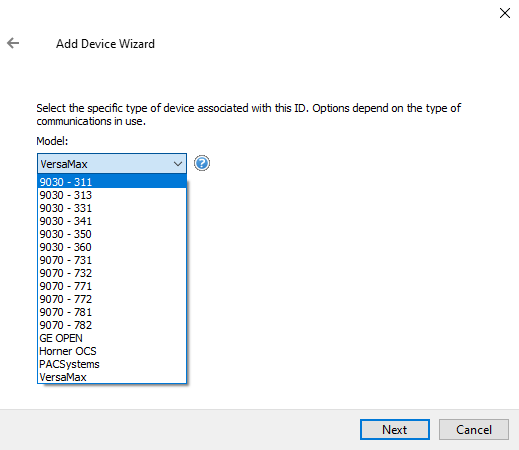Choose 9070 - 771 model entry
Screen dimensions: 519x450
pyautogui.click(x=112, y=286)
